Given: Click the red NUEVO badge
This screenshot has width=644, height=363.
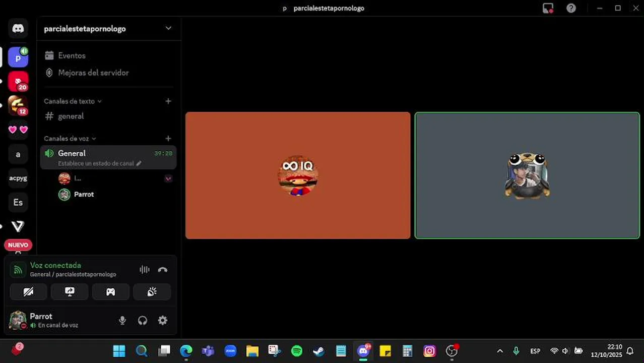Looking at the screenshot, I should pos(18,245).
